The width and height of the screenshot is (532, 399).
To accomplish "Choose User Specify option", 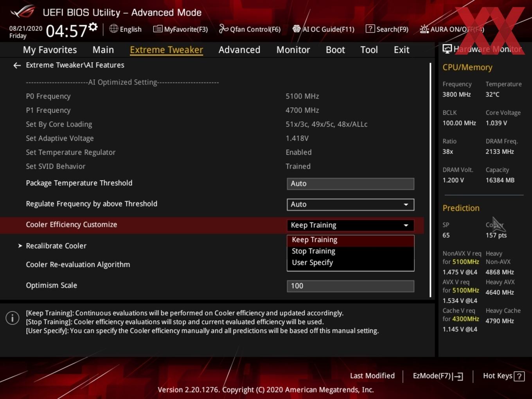I will (x=350, y=262).
